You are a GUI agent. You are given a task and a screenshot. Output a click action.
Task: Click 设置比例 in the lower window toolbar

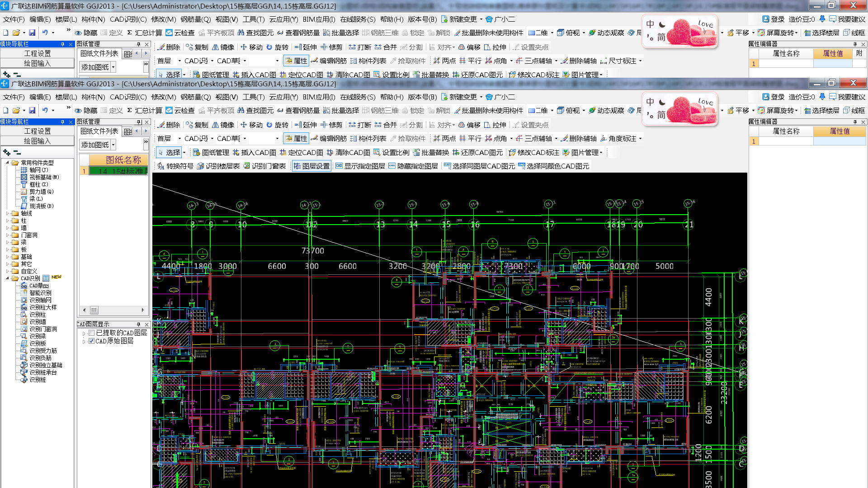pyautogui.click(x=392, y=152)
